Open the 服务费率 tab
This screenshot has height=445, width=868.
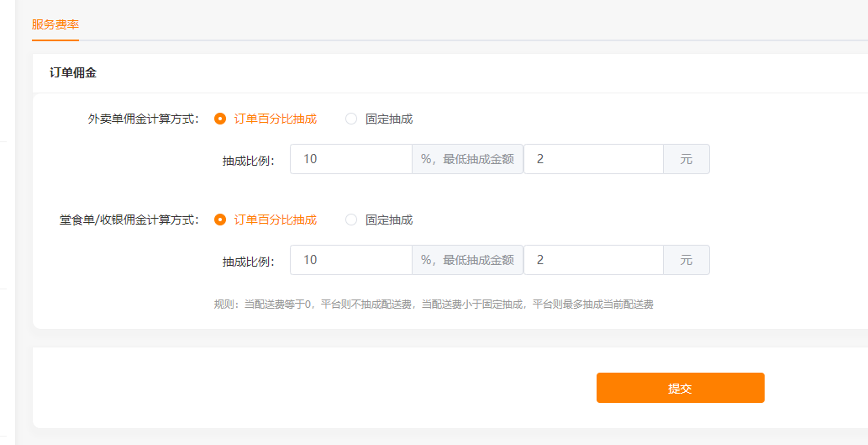click(55, 25)
